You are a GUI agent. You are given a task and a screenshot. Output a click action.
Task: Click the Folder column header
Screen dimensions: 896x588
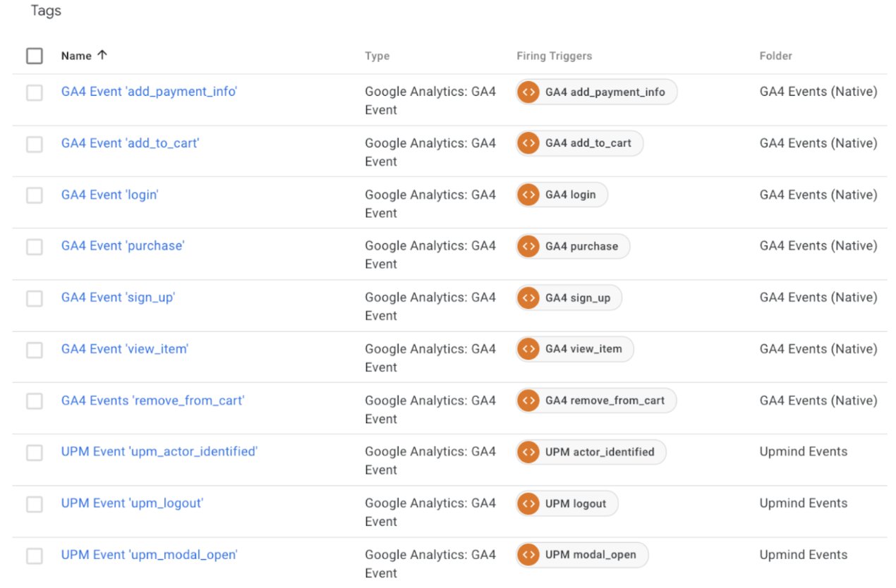tap(776, 56)
